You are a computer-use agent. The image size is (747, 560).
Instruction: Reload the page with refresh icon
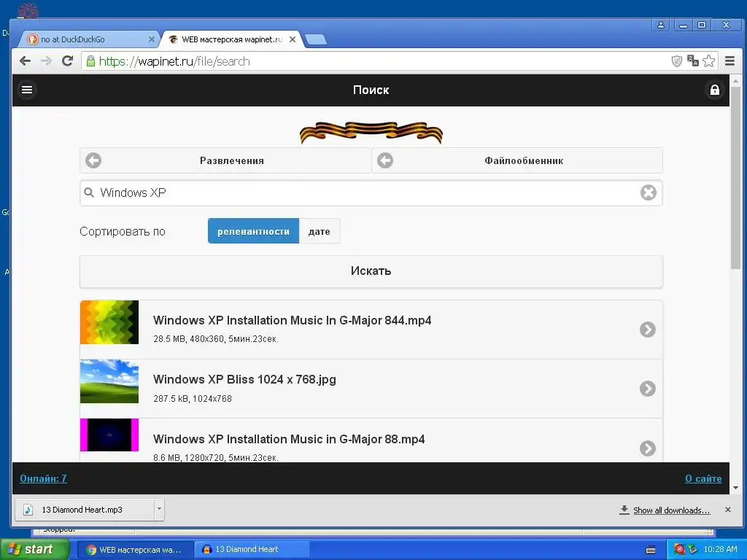pos(67,61)
